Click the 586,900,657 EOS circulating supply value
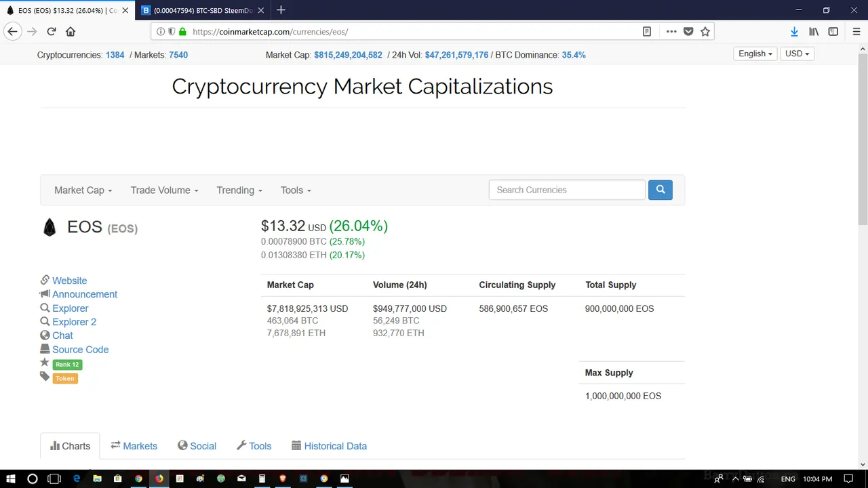Image resolution: width=868 pixels, height=488 pixels. pos(513,308)
